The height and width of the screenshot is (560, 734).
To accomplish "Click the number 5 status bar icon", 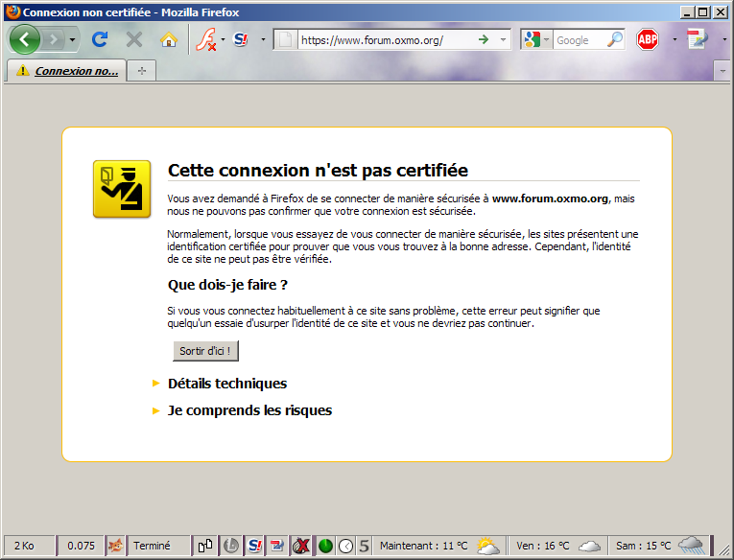I will [365, 546].
